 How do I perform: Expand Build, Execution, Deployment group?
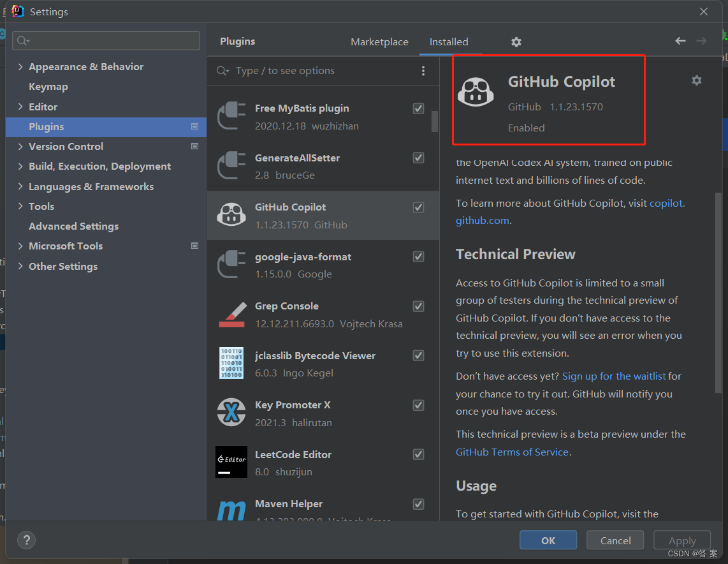click(x=20, y=167)
